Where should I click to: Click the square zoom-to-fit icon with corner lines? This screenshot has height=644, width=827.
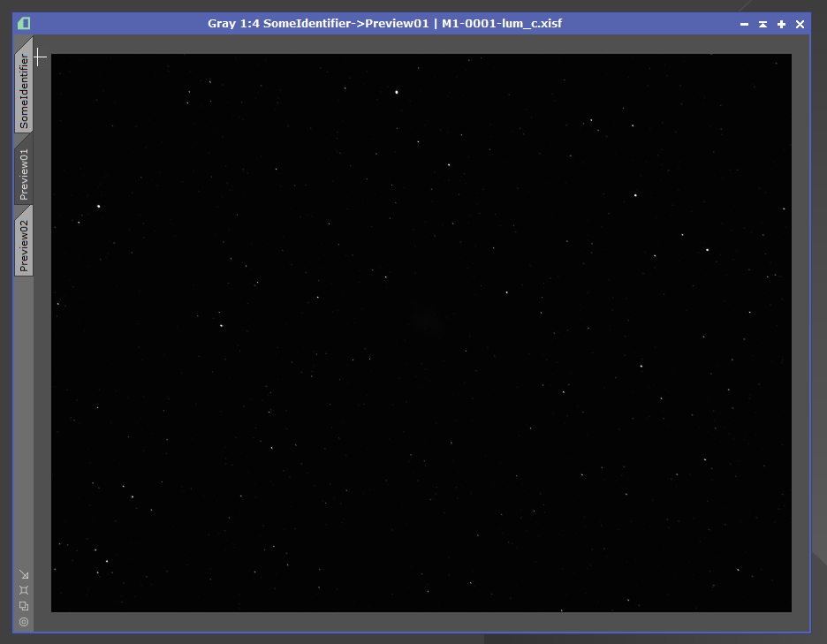click(24, 590)
